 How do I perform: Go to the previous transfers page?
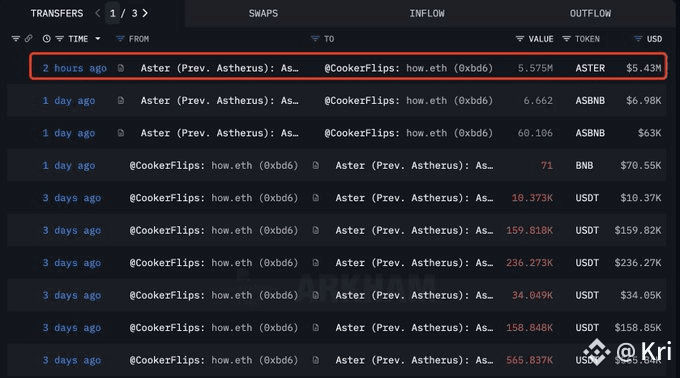click(98, 13)
